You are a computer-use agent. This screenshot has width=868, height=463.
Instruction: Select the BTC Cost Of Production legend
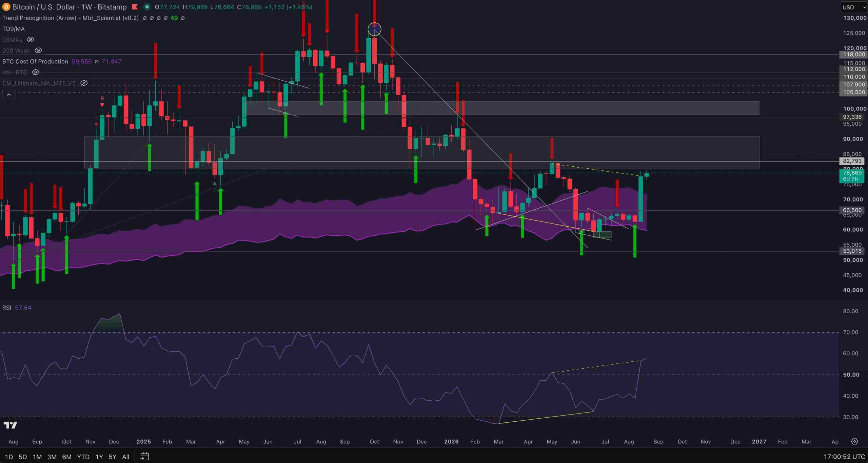tap(35, 61)
